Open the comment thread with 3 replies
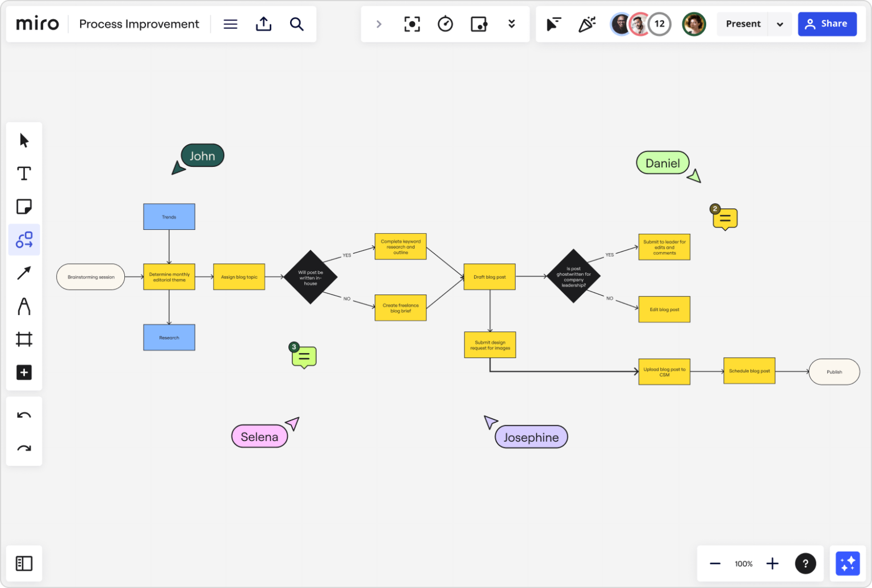This screenshot has height=588, width=872. pos(304,356)
